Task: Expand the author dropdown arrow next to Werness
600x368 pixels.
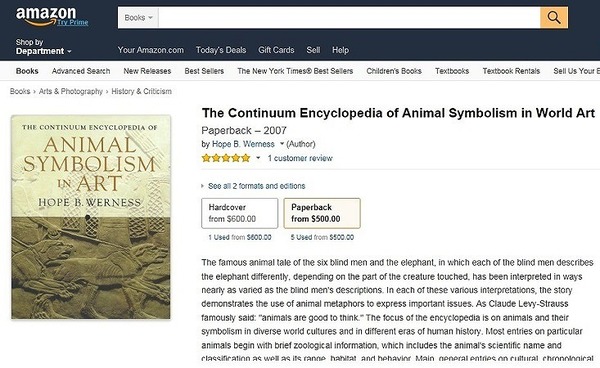Action: pos(282,144)
